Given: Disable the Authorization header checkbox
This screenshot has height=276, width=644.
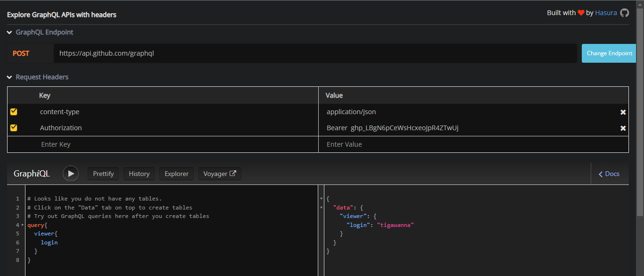Looking at the screenshot, I should point(14,128).
